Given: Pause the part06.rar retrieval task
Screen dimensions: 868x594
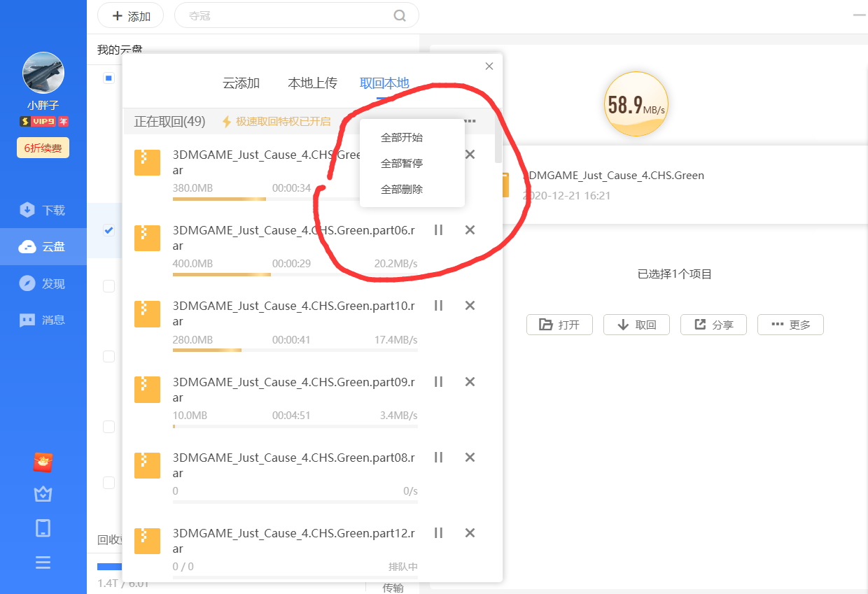Looking at the screenshot, I should (x=438, y=229).
